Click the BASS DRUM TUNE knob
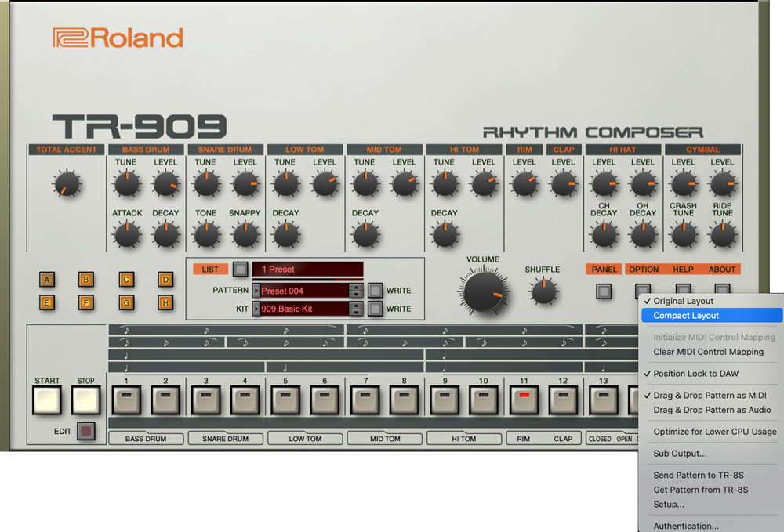 tap(126, 184)
